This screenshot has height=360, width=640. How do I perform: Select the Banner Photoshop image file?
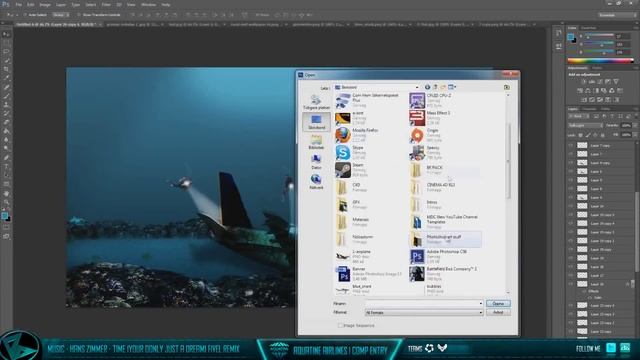[369, 274]
